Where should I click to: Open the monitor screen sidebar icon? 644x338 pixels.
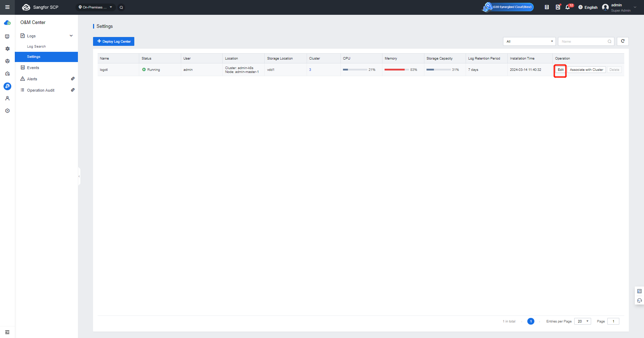7,36
